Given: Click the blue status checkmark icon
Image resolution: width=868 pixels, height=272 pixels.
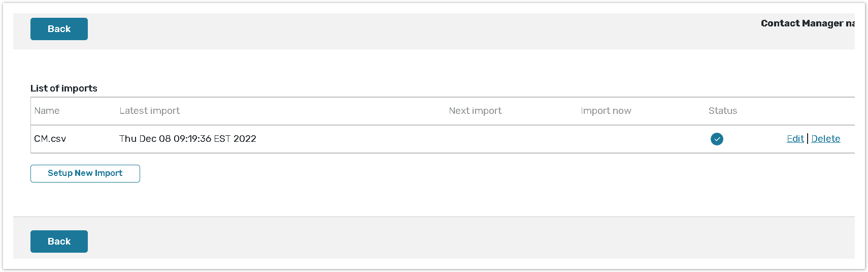Looking at the screenshot, I should [x=717, y=139].
